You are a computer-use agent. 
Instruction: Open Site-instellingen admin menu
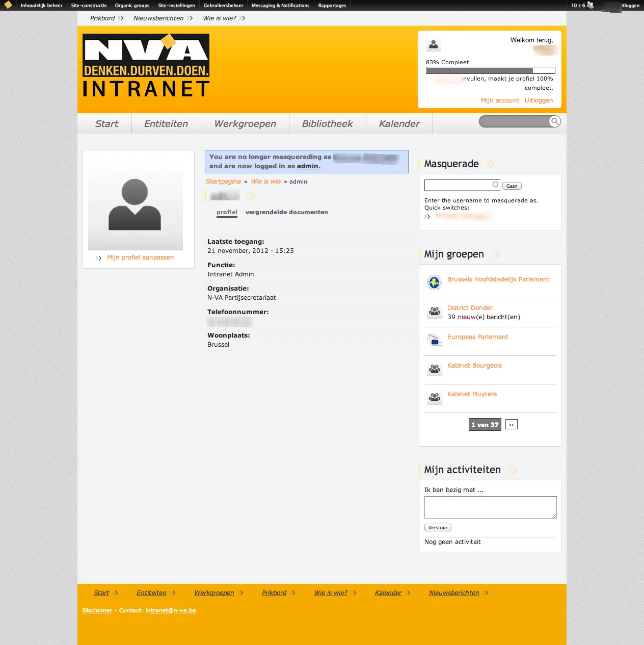pyautogui.click(x=176, y=6)
